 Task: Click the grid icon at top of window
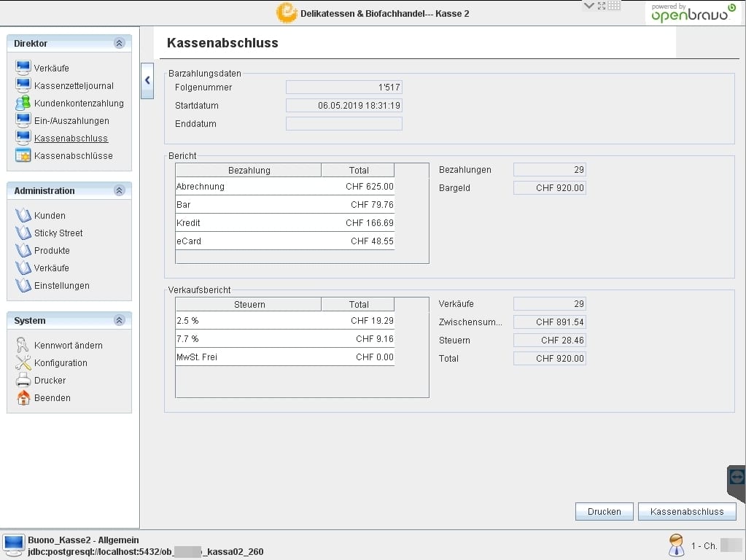pyautogui.click(x=614, y=6)
